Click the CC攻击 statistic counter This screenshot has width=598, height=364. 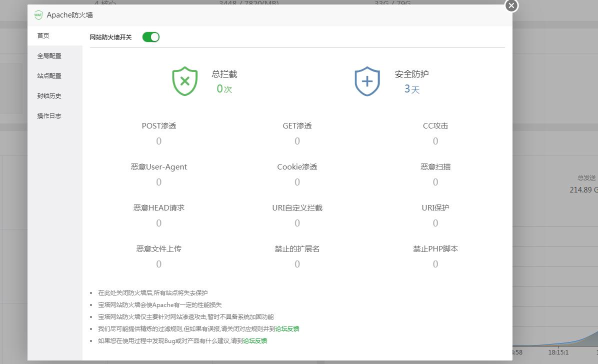coord(435,141)
